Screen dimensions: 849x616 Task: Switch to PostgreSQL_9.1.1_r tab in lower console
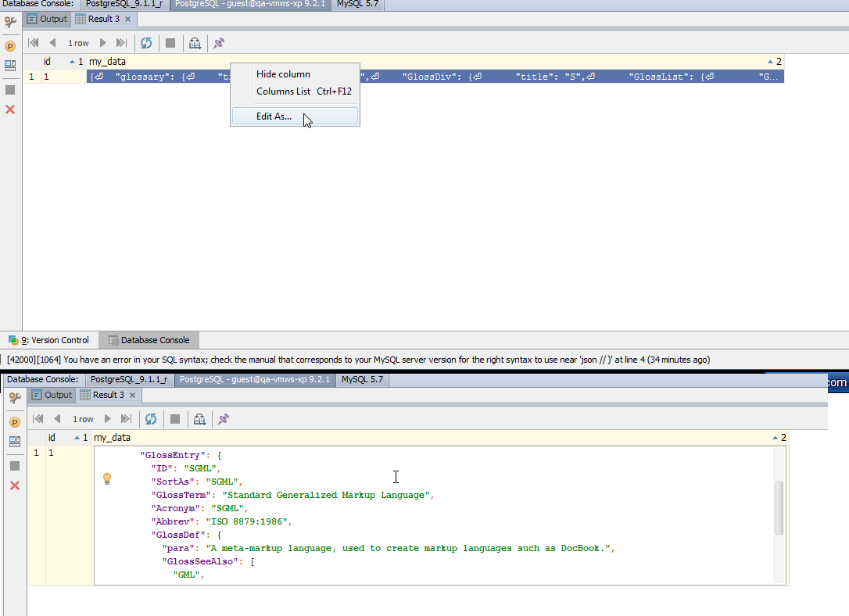click(x=129, y=379)
